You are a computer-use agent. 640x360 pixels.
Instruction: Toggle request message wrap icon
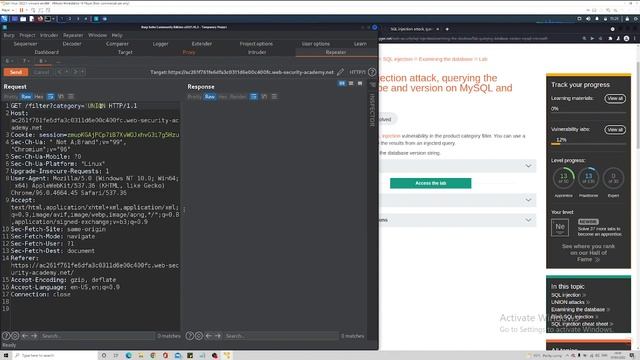[x=51, y=97]
